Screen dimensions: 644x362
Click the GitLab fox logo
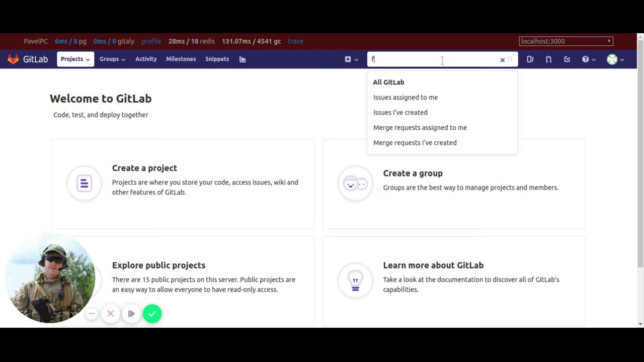click(x=13, y=59)
